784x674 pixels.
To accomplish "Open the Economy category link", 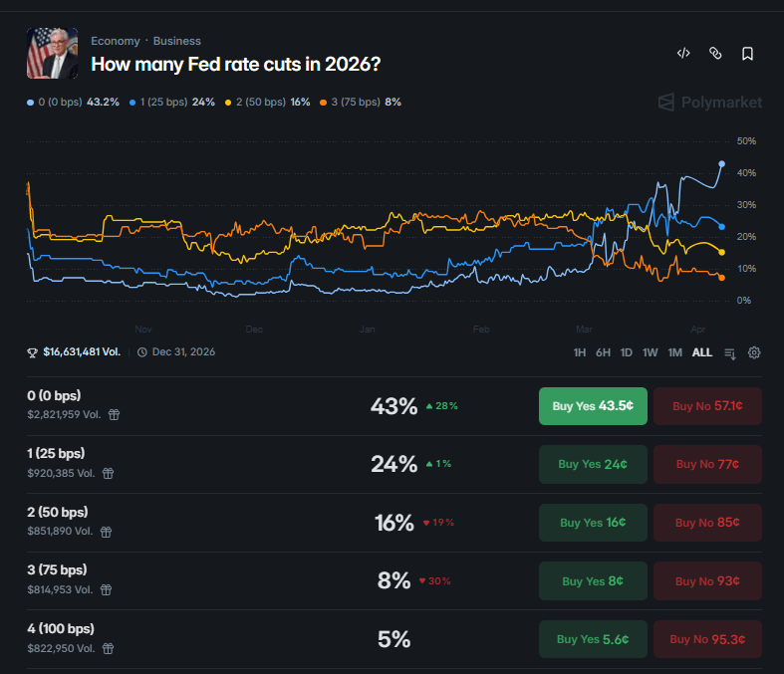I will click(116, 41).
